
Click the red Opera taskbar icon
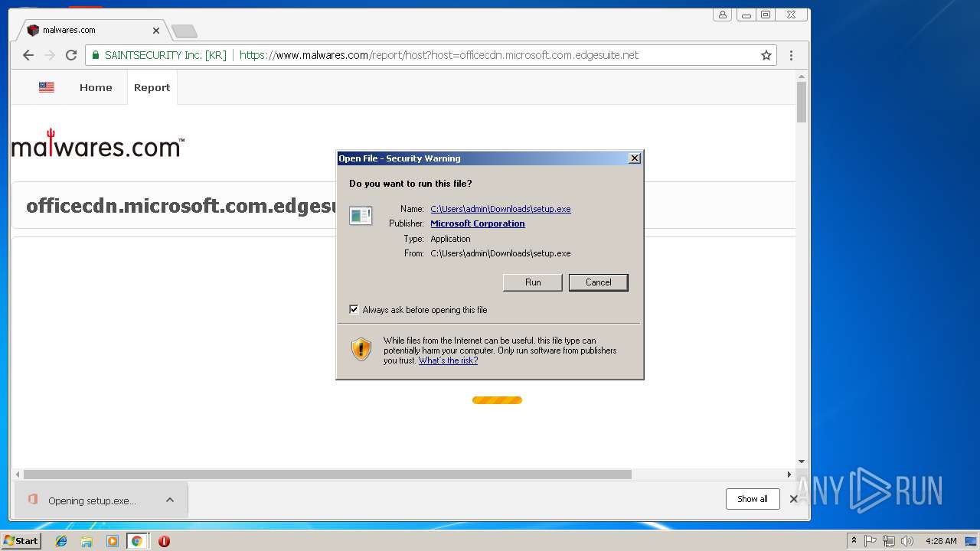pyautogui.click(x=164, y=541)
